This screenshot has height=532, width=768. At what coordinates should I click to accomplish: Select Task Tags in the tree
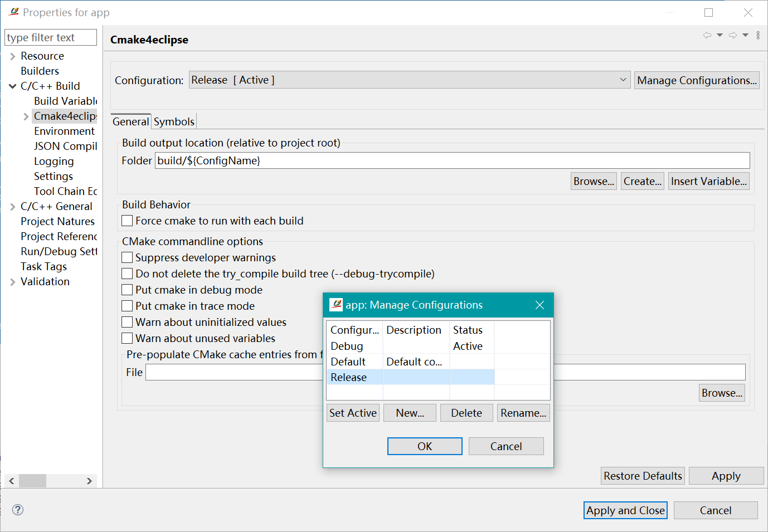coord(43,266)
